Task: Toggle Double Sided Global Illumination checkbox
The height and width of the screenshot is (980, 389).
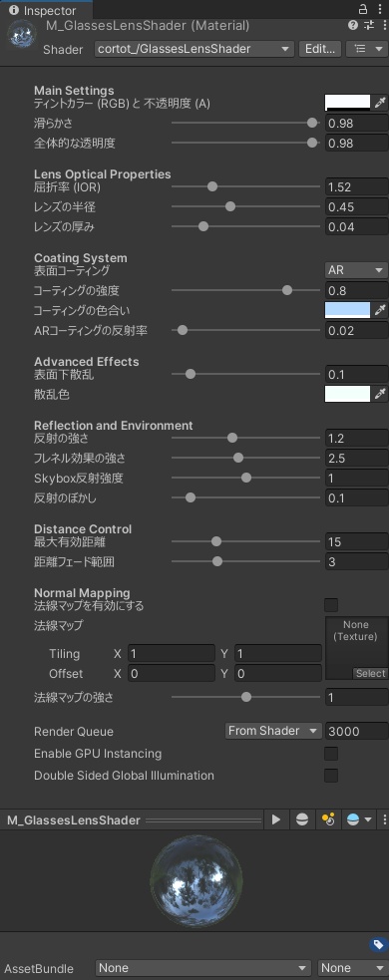Action: [x=331, y=775]
